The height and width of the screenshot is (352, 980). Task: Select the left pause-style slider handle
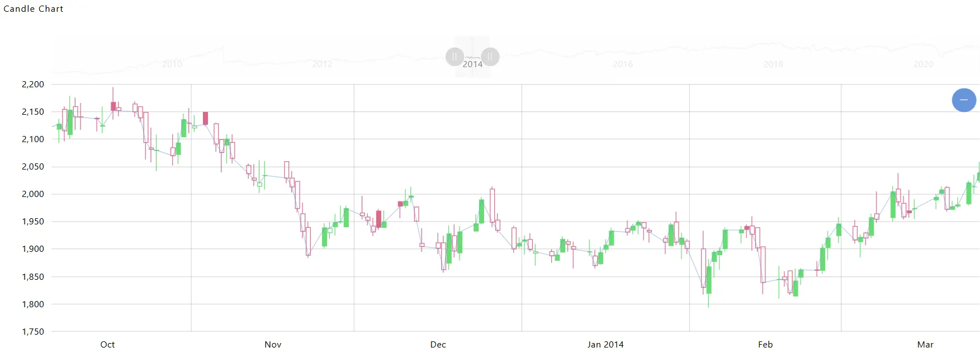(x=454, y=57)
